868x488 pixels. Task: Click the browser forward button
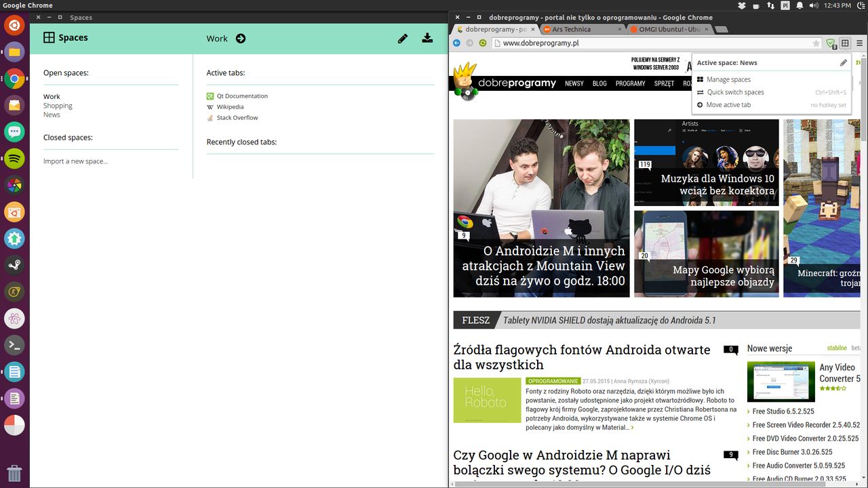click(469, 43)
